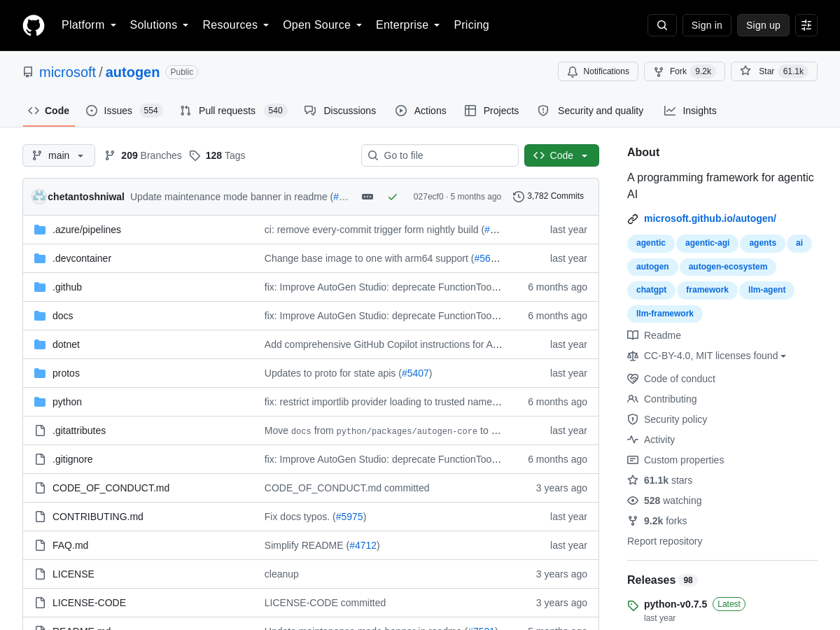Click the Fork 9.2k button
The height and width of the screenshot is (630, 840).
click(684, 71)
